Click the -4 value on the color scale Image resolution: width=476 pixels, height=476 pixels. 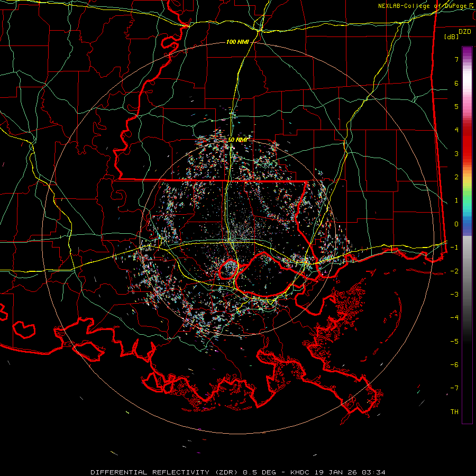454,318
